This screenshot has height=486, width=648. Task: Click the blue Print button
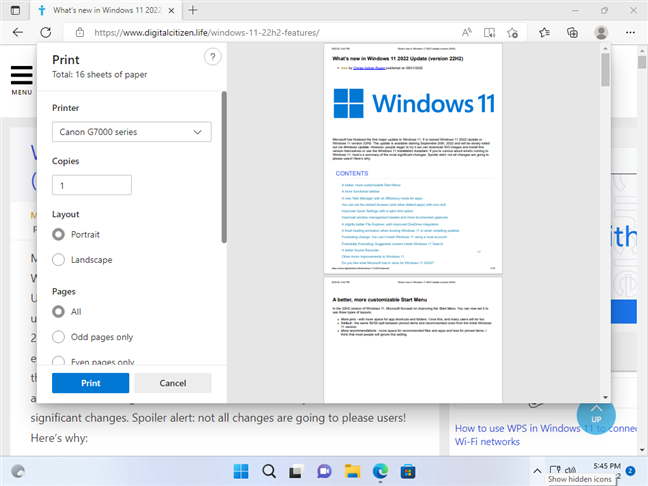point(91,383)
